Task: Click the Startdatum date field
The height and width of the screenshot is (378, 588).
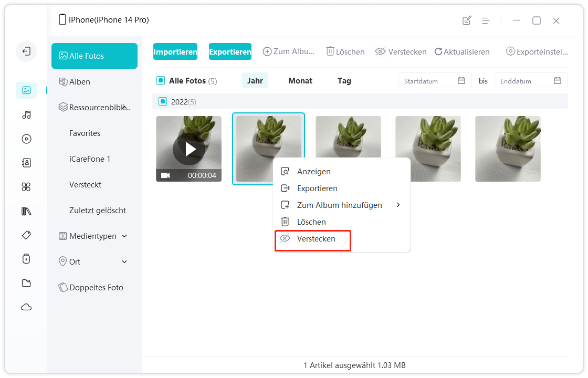Action: 434,81
